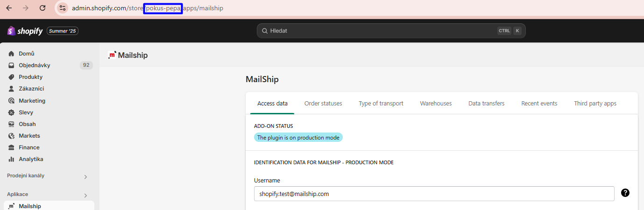This screenshot has height=210, width=644.
Task: Open Objednávky in the sidebar
Action: 34,65
